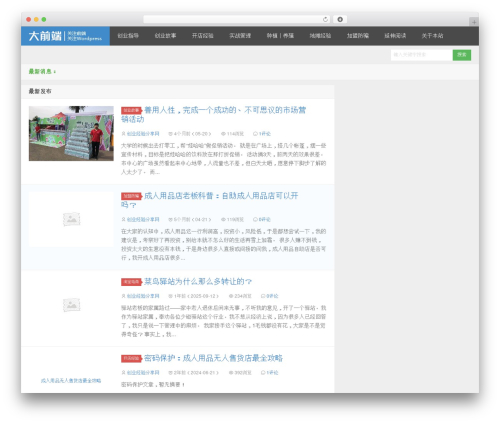500x423 pixels.
Task: Open the 关于本站 navigation item
Action: click(432, 36)
